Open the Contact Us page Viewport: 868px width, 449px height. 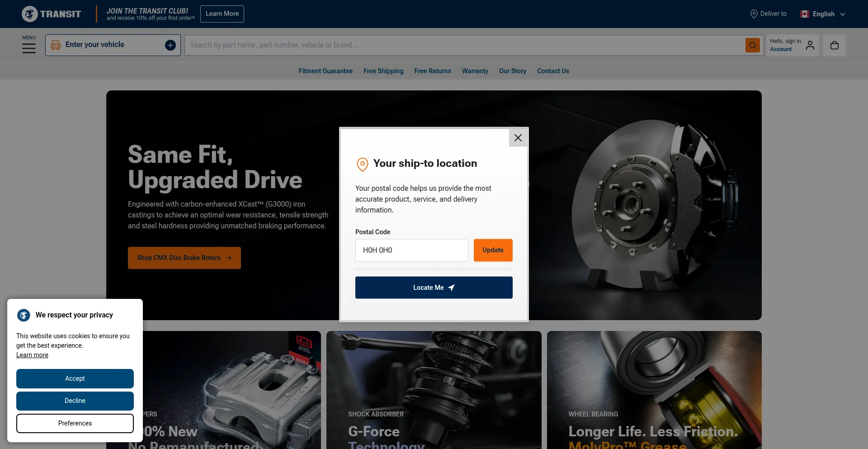point(553,71)
